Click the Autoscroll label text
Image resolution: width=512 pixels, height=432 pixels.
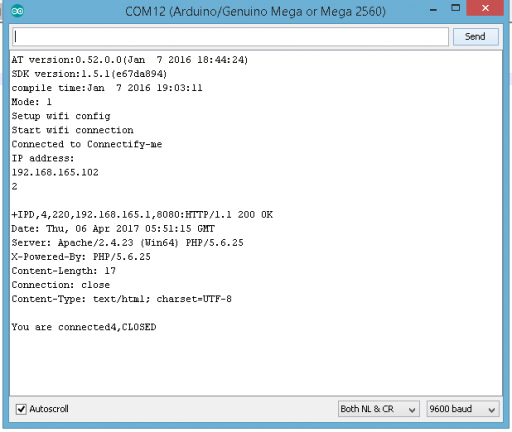click(49, 409)
